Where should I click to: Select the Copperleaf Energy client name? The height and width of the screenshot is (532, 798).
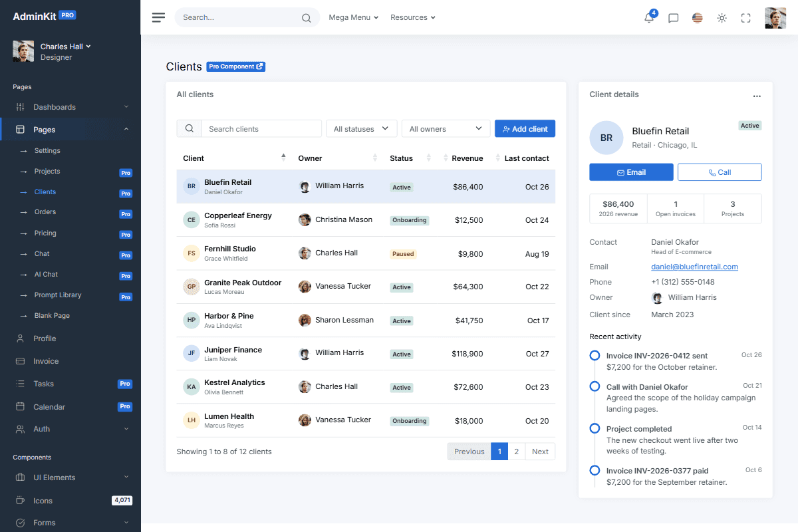point(238,215)
